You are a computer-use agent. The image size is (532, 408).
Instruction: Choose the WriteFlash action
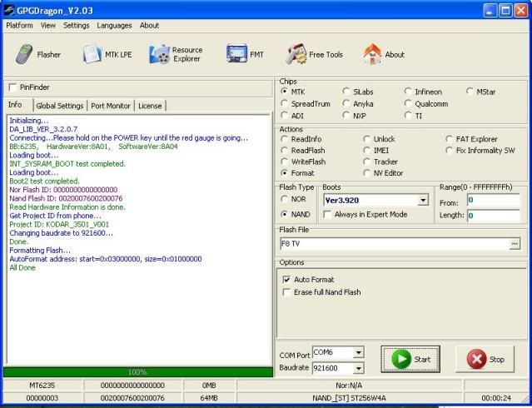pos(285,162)
